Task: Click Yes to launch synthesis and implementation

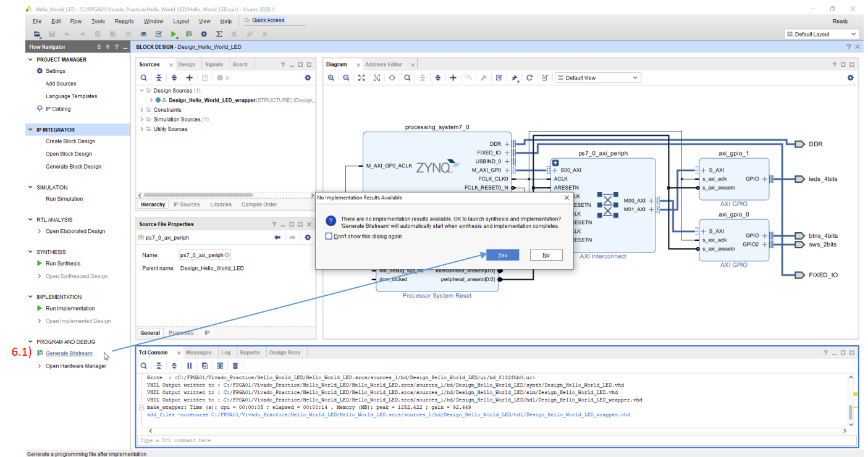Action: [x=502, y=255]
